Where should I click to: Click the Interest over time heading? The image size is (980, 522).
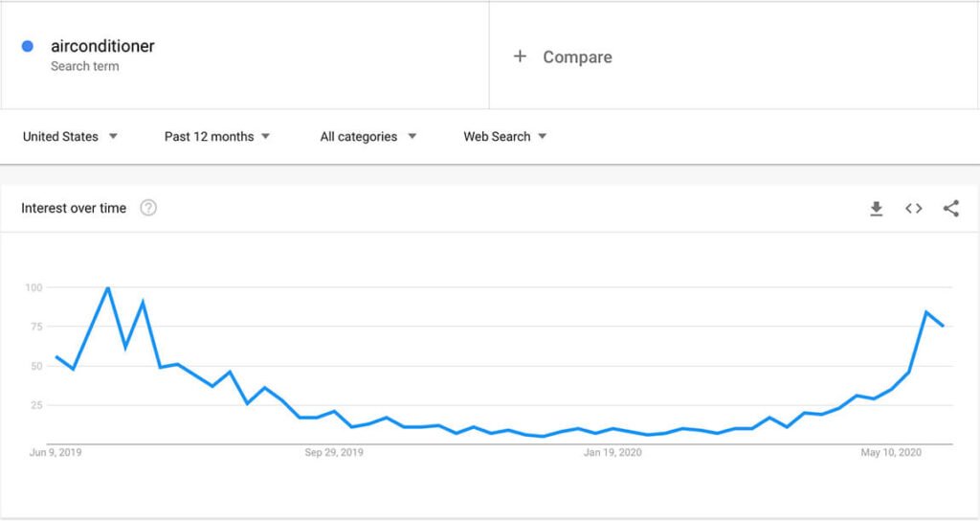pos(74,208)
